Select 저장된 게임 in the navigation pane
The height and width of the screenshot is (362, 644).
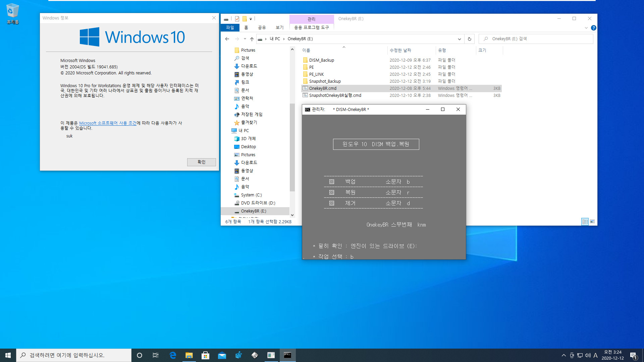(x=252, y=115)
